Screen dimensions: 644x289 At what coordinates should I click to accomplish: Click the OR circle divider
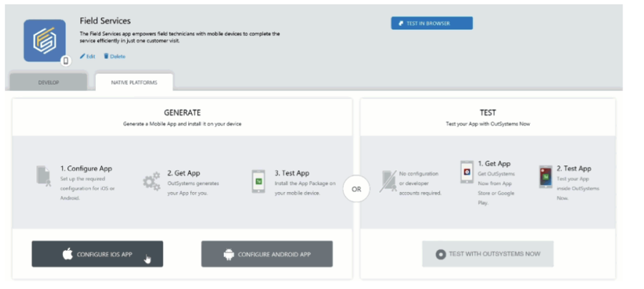[357, 188]
